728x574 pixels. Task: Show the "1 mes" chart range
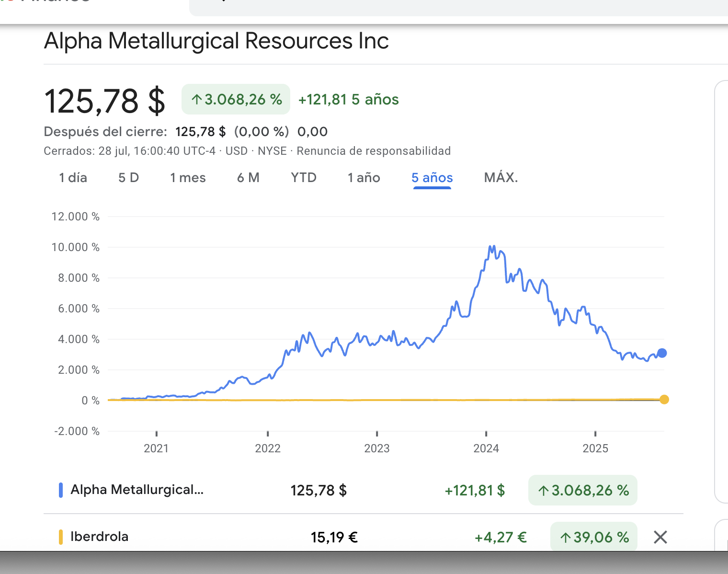188,178
